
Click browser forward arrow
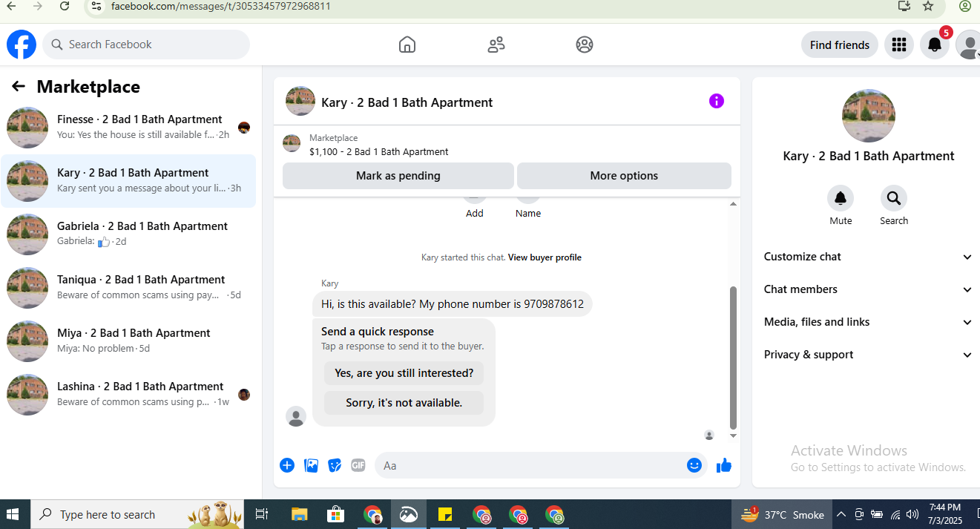37,6
